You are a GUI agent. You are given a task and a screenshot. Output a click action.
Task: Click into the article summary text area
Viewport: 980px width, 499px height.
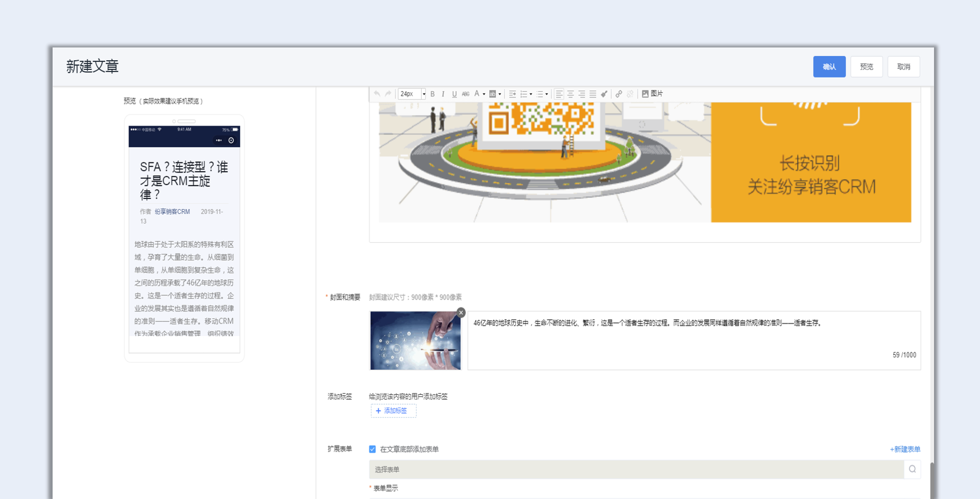coord(694,340)
